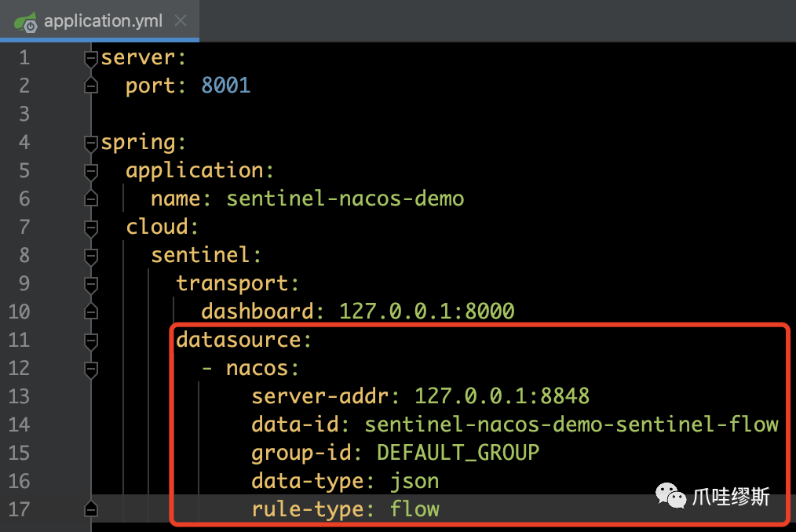The image size is (796, 532).
Task: Click line number 15 in gutter
Action: (20, 454)
